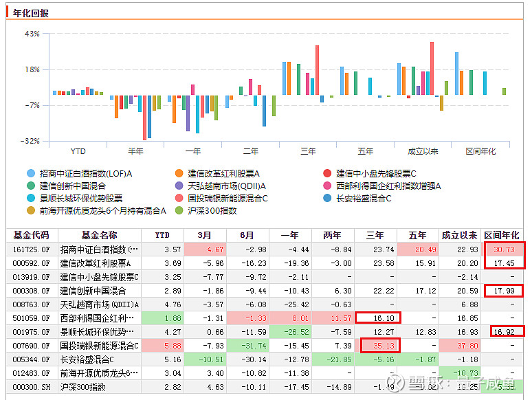Sort by the 6月 column header
Screen dimensions: 532x400
pos(247,236)
